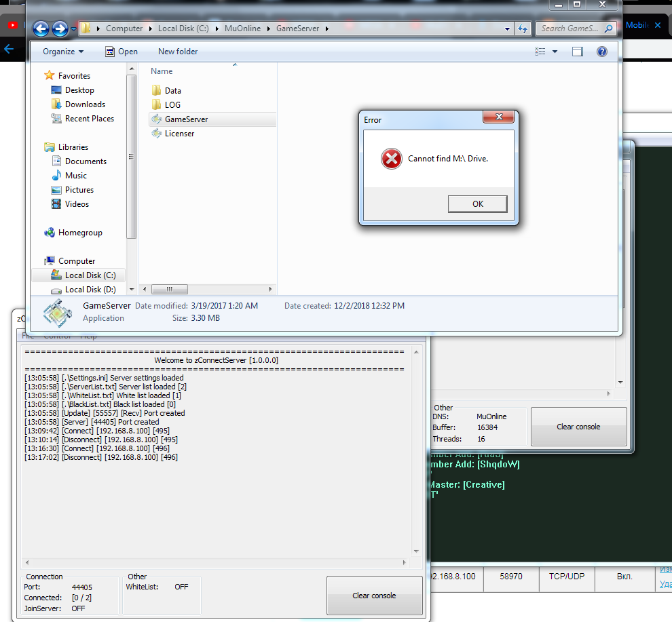Image resolution: width=672 pixels, height=622 pixels.
Task: Expand arrow after GameServer in address bar
Action: (x=327, y=28)
